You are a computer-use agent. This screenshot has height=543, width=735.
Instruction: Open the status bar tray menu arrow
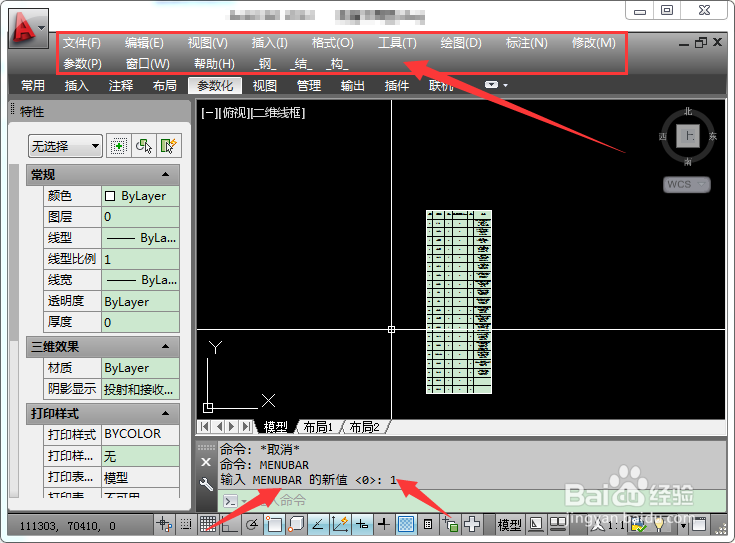(x=683, y=525)
